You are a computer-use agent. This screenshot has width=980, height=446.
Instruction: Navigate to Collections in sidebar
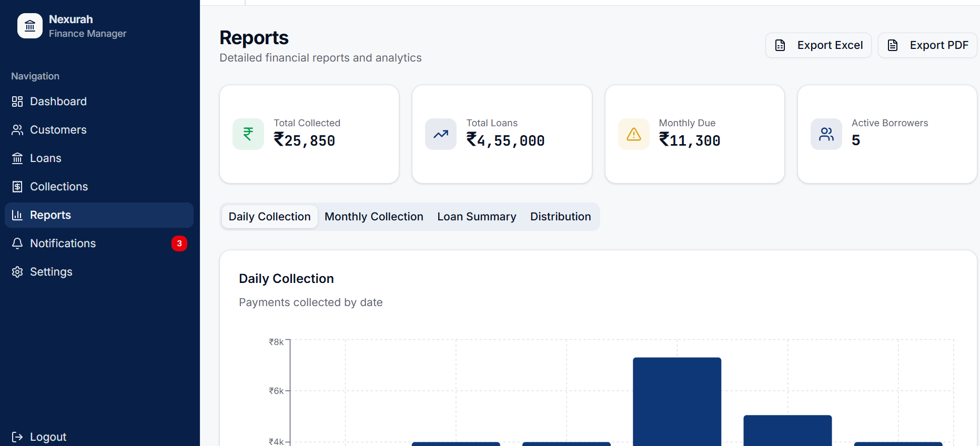point(59,187)
